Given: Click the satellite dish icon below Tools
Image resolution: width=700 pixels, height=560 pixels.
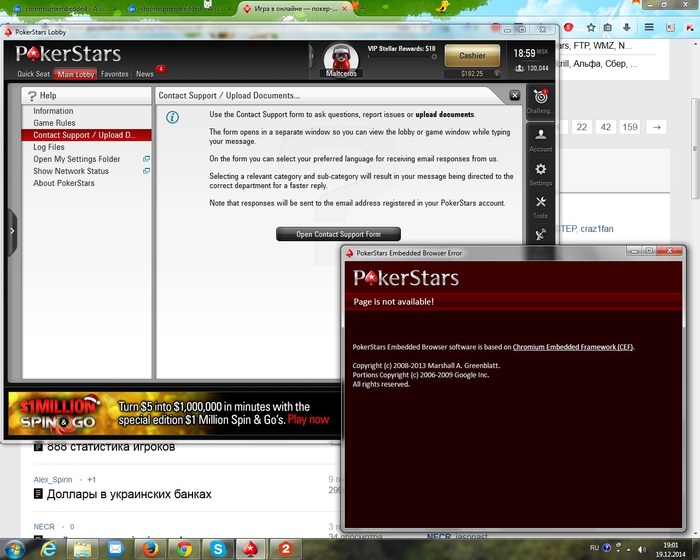Looking at the screenshot, I should (x=541, y=234).
